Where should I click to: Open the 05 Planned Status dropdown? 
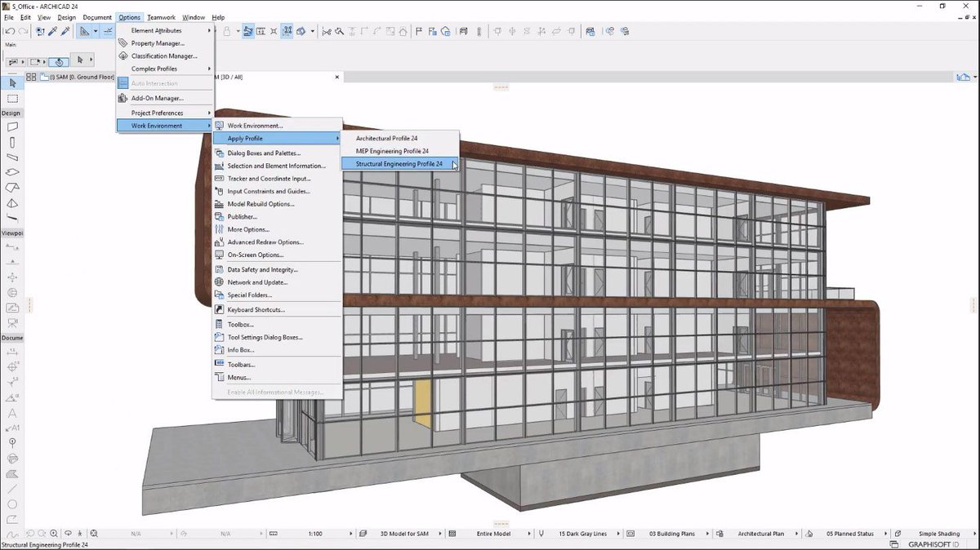(x=853, y=533)
